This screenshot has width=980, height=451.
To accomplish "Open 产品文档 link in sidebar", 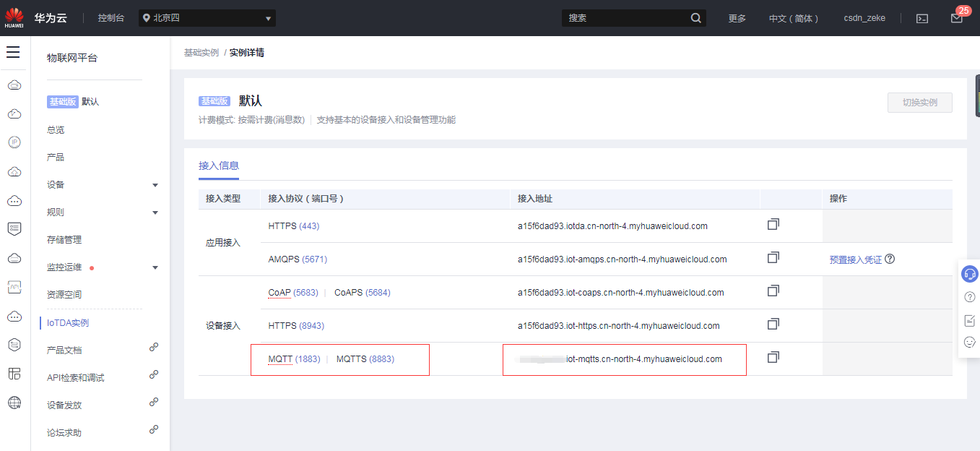I will tap(64, 351).
